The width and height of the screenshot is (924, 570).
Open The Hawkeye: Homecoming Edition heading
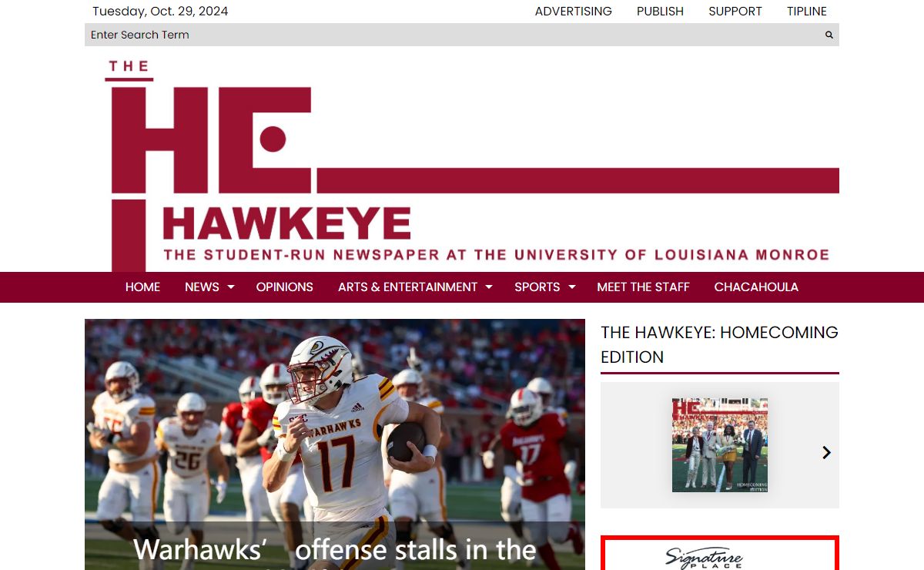click(x=719, y=344)
